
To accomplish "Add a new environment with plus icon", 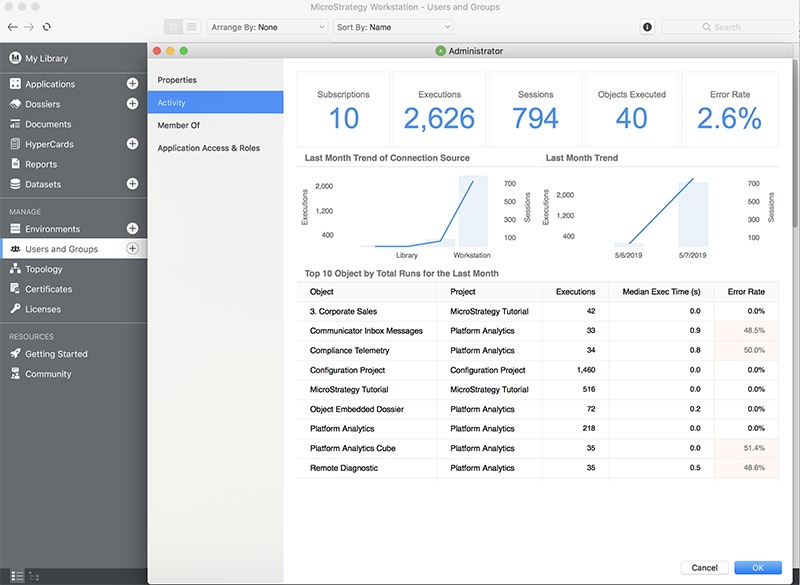I will [132, 228].
